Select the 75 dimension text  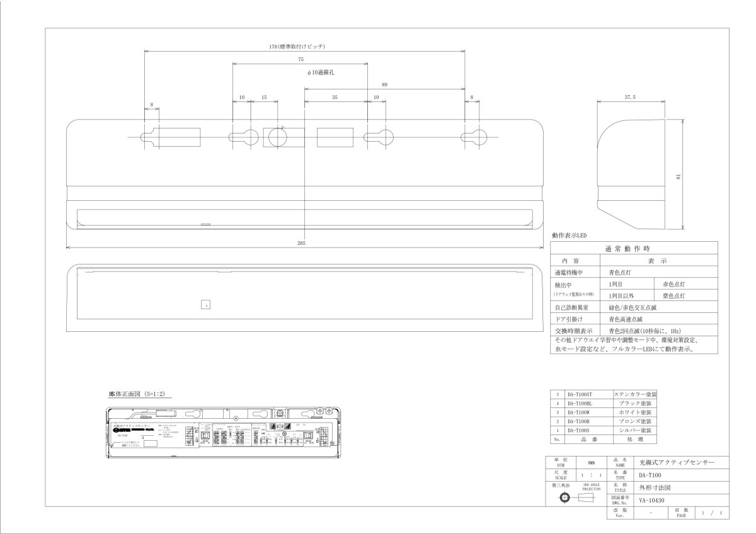pyautogui.click(x=301, y=59)
